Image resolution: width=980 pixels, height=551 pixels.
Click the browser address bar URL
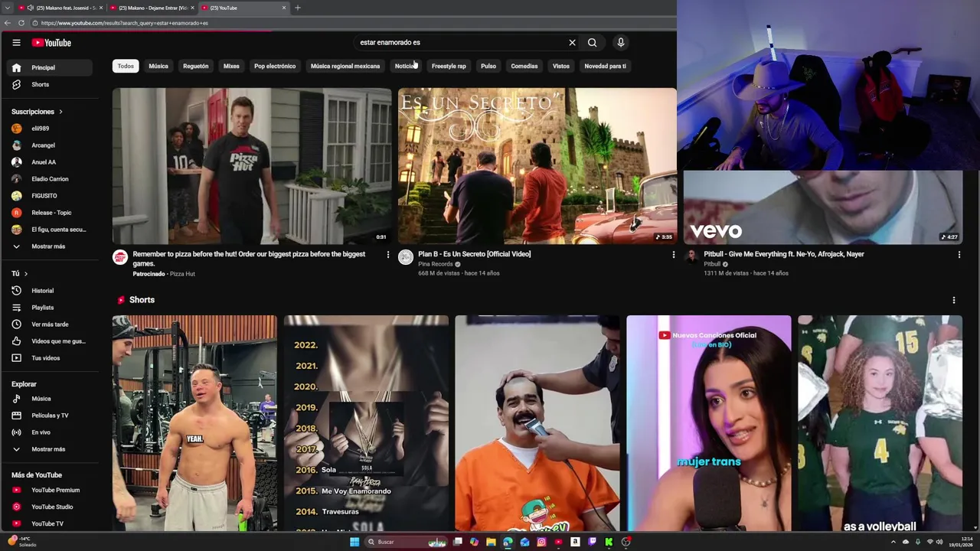coord(125,23)
